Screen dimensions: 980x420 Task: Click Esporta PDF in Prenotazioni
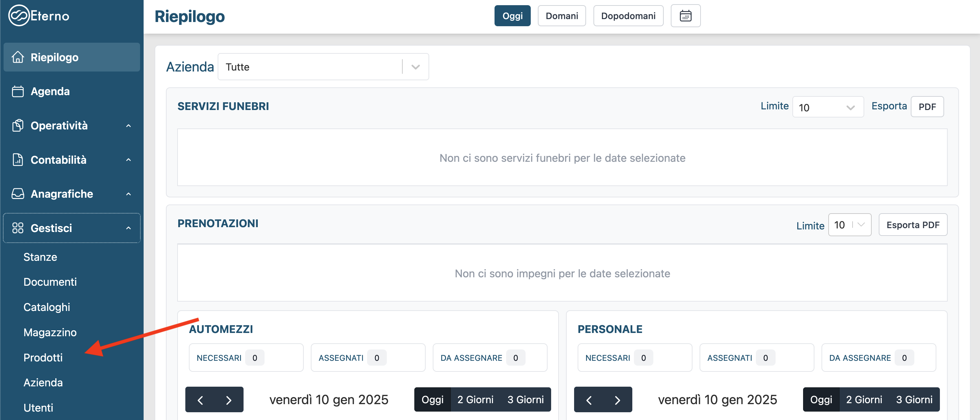pyautogui.click(x=912, y=225)
